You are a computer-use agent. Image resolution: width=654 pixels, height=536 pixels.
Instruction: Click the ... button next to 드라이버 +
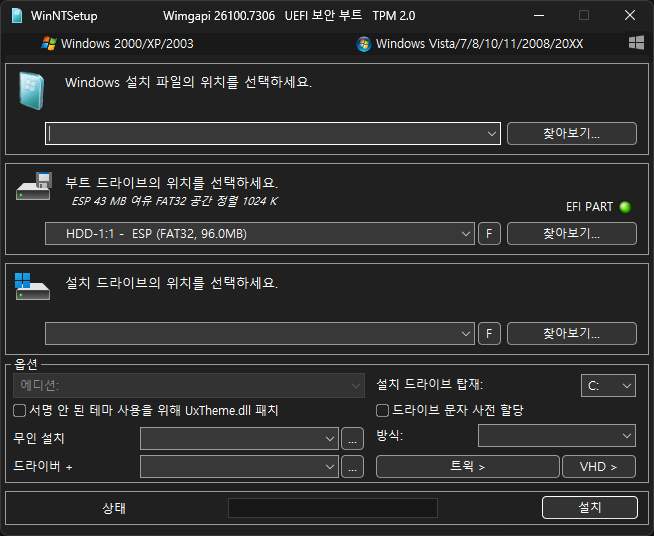(x=352, y=466)
